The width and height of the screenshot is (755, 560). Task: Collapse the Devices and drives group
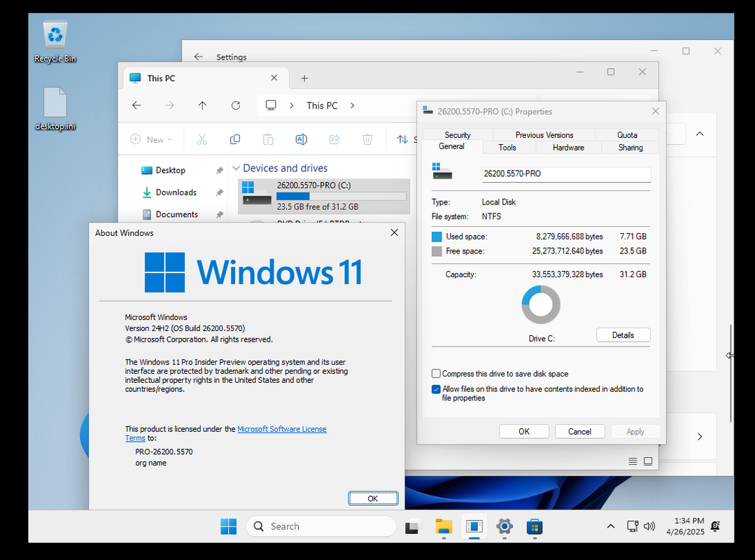(x=236, y=168)
